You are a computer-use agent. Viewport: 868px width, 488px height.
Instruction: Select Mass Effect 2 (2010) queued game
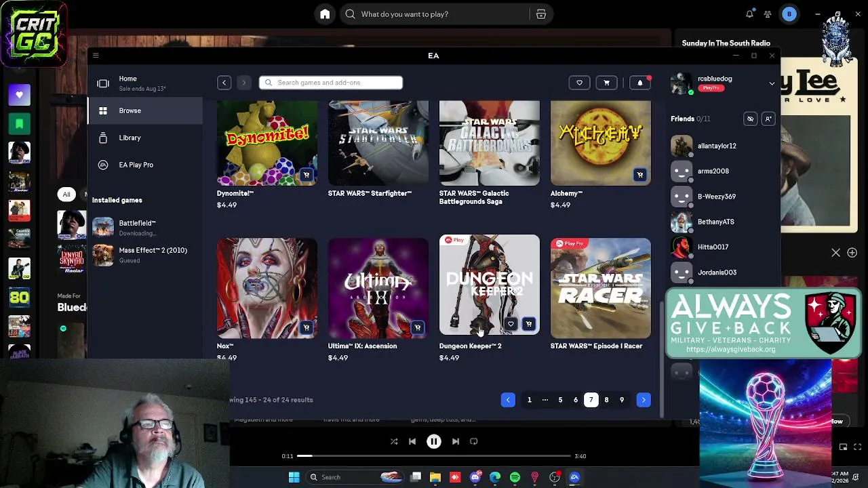pyautogui.click(x=145, y=255)
